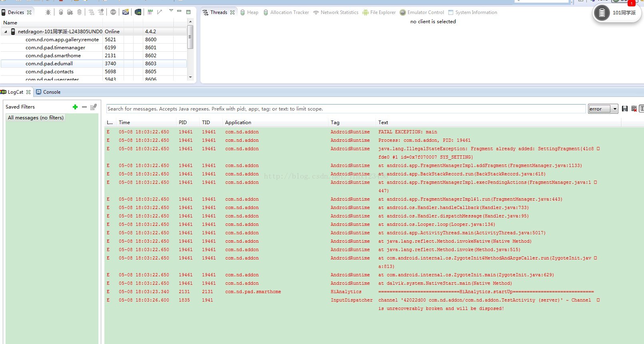The height and width of the screenshot is (344, 644).
Task: Close the Devices view tab
Action: pyautogui.click(x=29, y=12)
